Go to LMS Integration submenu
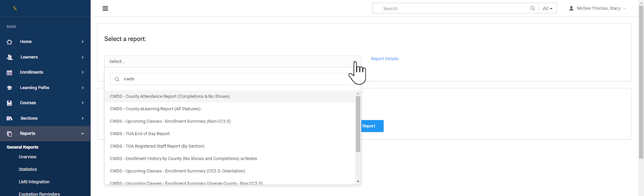 tap(34, 182)
